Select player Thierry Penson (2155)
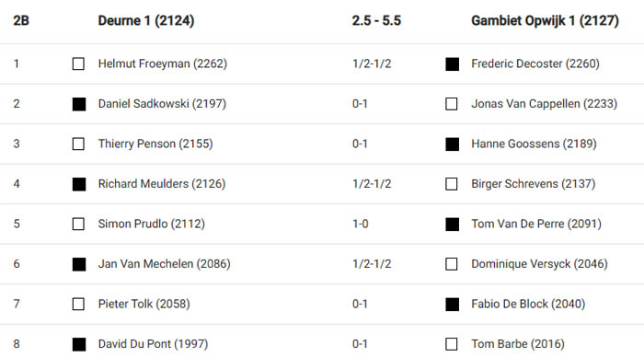 coord(155,144)
